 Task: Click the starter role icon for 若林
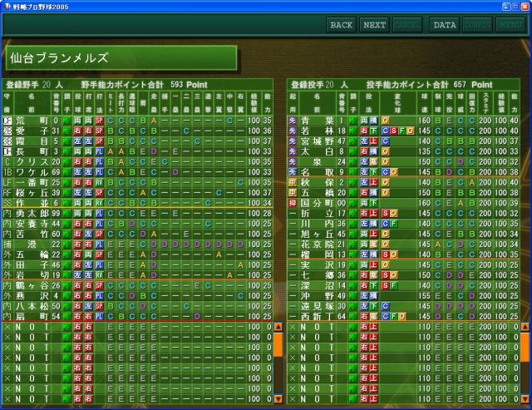click(293, 131)
